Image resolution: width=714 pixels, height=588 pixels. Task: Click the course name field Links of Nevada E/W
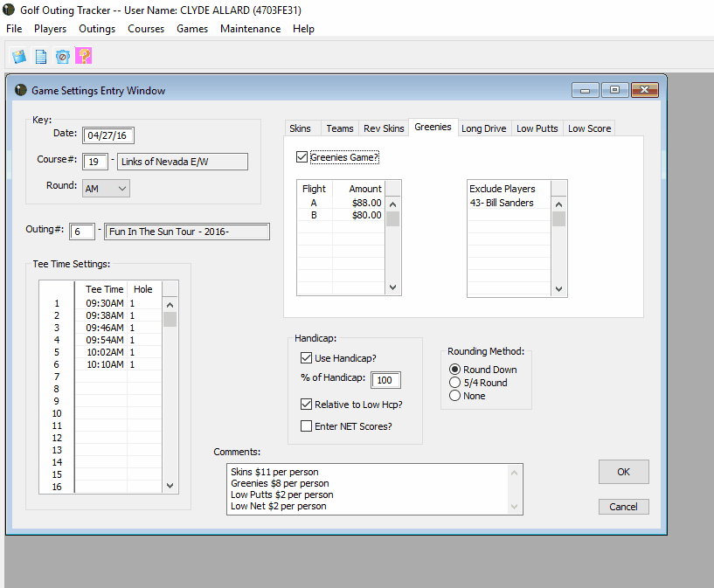(x=183, y=162)
